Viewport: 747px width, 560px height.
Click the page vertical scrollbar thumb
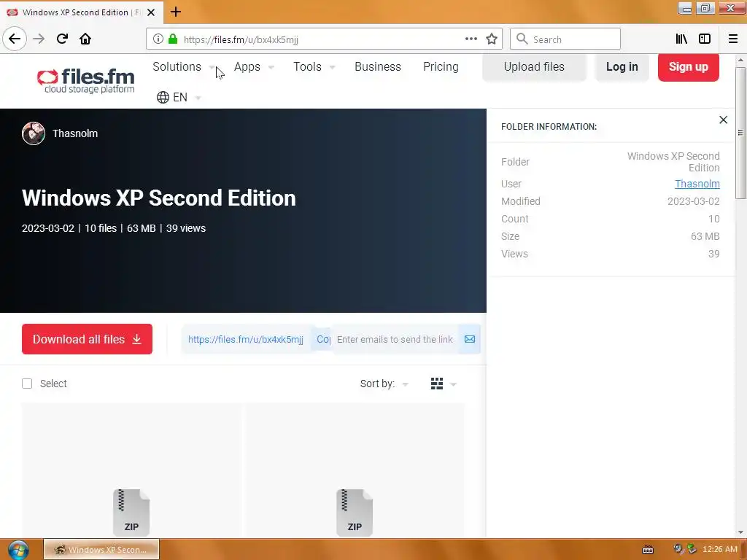pos(740,133)
